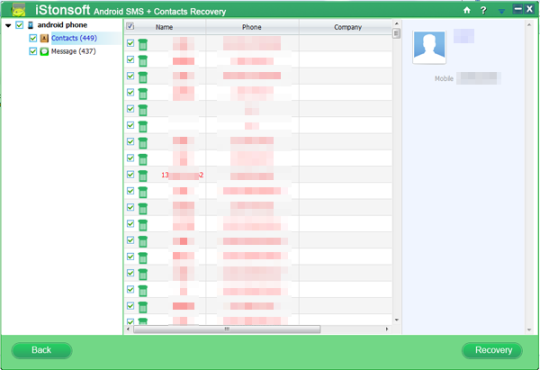The width and height of the screenshot is (540, 370).
Task: Sort by the Phone column header
Action: pos(252,27)
